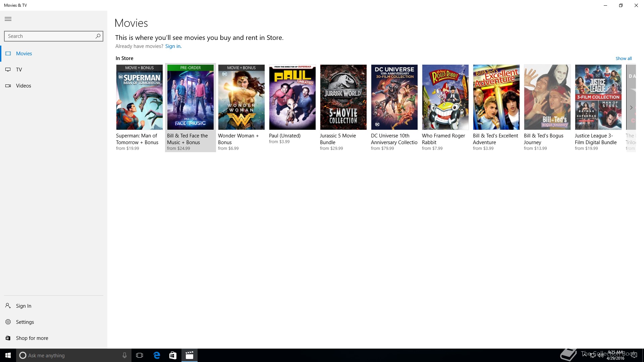This screenshot has height=362, width=644.
Task: Click price 'from $79.99'
Action: (382, 148)
